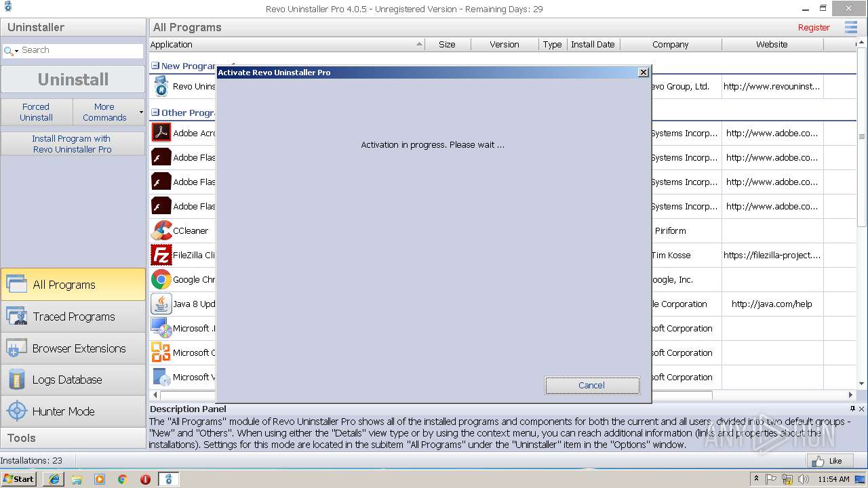868x488 pixels.
Task: Click the Tim Kosse company cell
Action: click(x=671, y=255)
